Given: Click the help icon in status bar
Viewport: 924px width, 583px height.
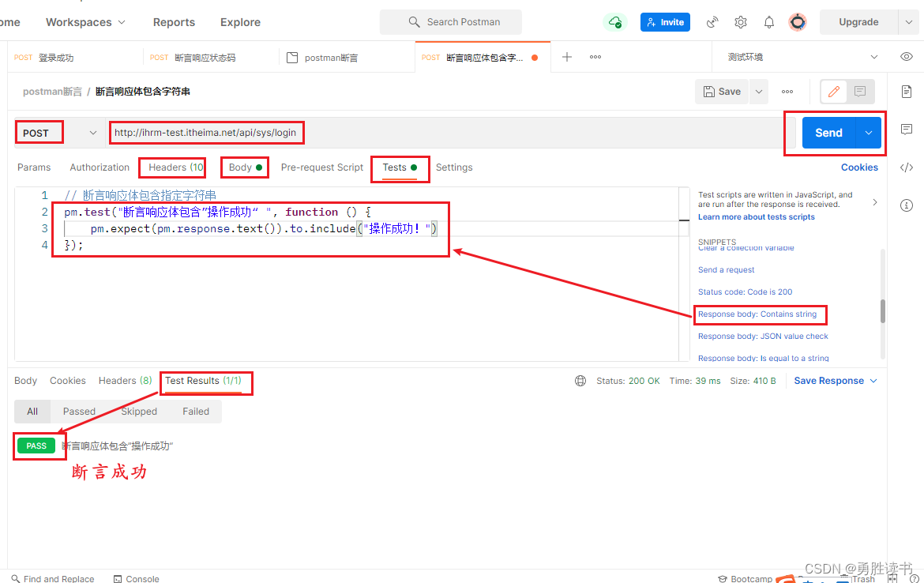Looking at the screenshot, I should coord(914,579).
